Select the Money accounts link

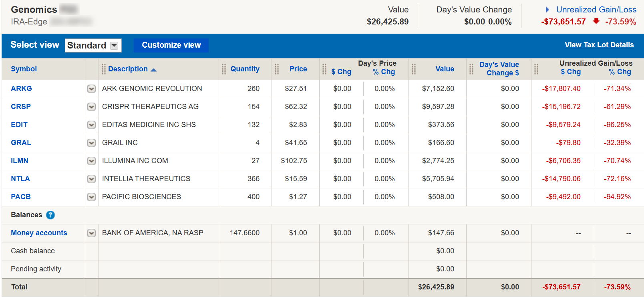click(39, 233)
